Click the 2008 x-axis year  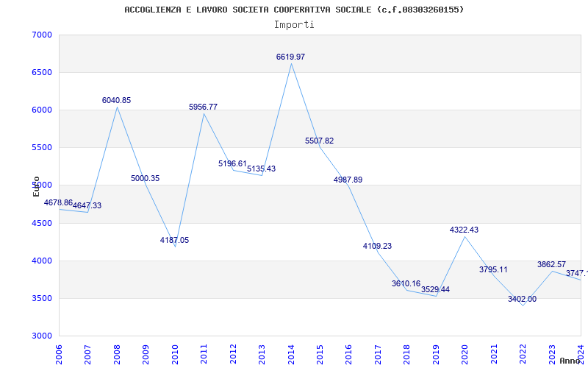pyautogui.click(x=117, y=354)
